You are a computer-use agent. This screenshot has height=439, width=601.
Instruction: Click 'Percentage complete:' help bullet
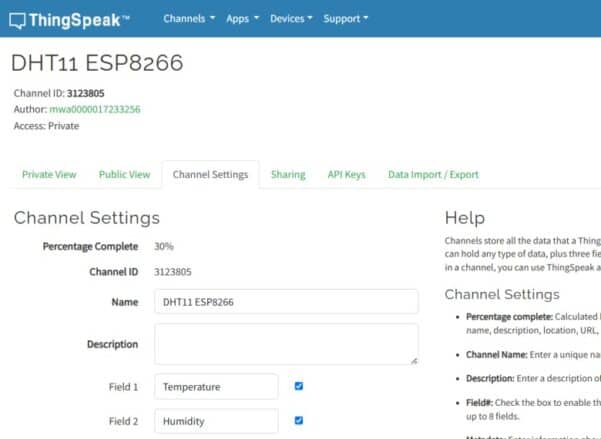pyautogui.click(x=509, y=317)
